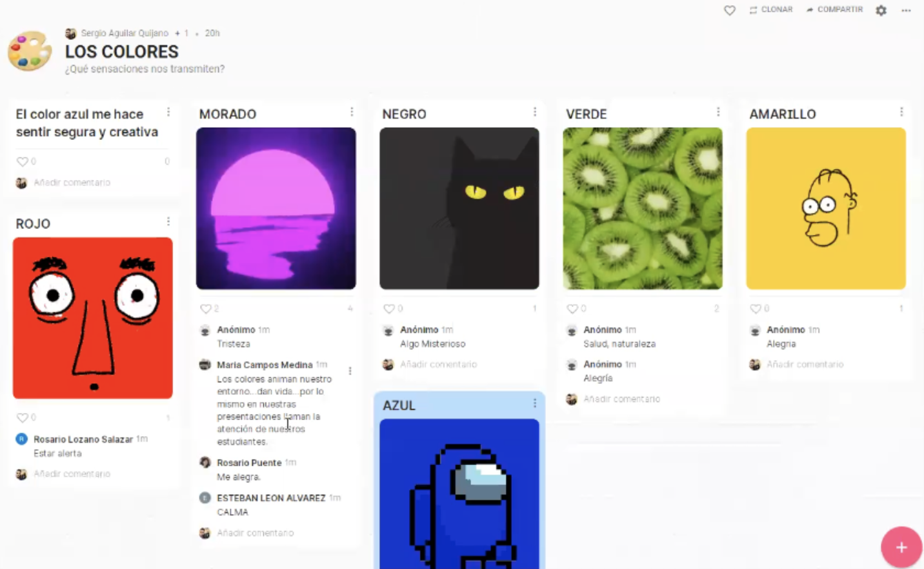Like the ROJO post heart icon
The height and width of the screenshot is (569, 924).
[23, 418]
